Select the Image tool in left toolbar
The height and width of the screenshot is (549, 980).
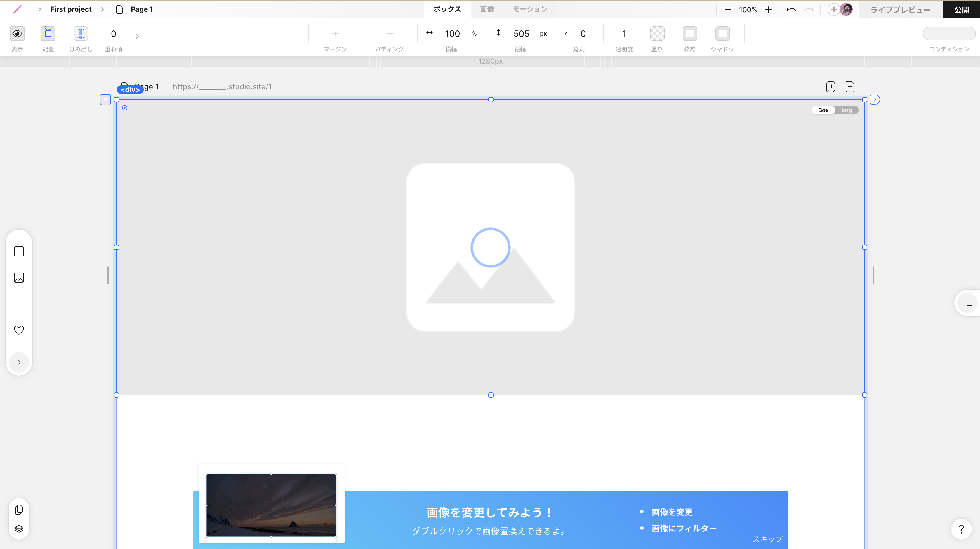click(x=19, y=278)
